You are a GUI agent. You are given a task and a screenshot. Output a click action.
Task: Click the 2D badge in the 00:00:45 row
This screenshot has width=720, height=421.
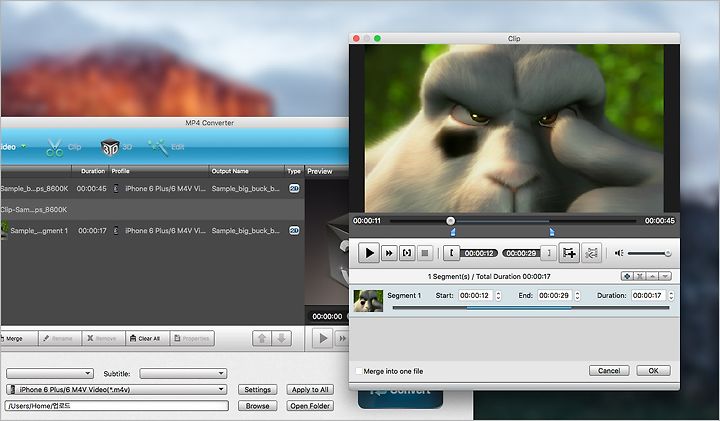pyautogui.click(x=294, y=188)
